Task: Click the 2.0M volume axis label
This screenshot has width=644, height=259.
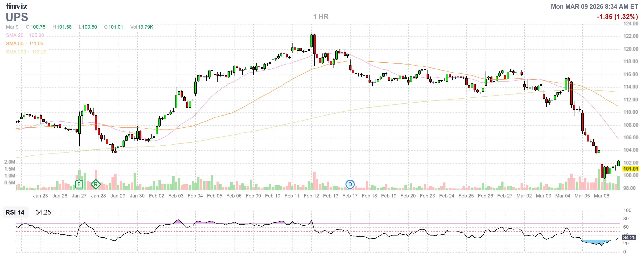Action: pyautogui.click(x=9, y=162)
